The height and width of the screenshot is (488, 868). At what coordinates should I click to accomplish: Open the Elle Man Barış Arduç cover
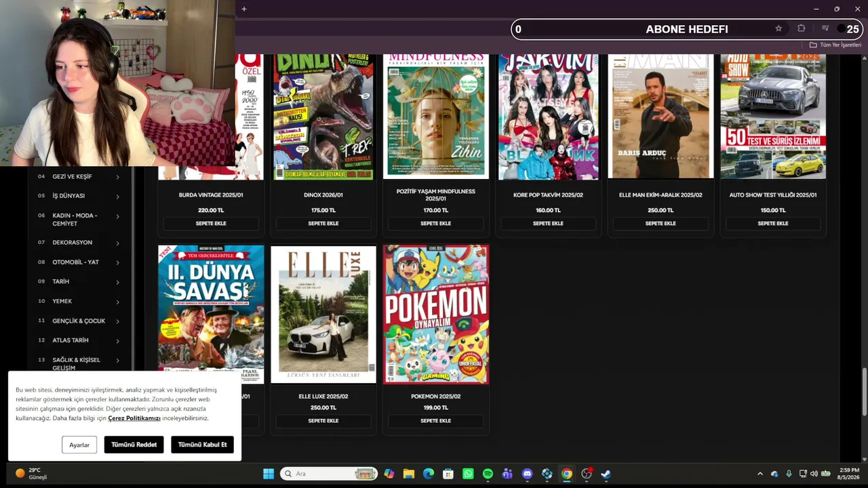pyautogui.click(x=660, y=117)
